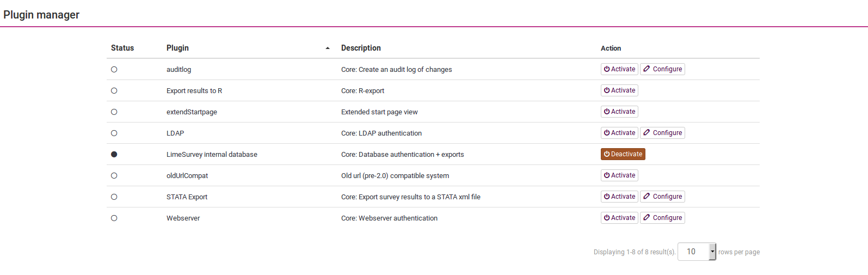Click the filled status circle for LimeSurvey internal database
868x275 pixels.
(114, 154)
